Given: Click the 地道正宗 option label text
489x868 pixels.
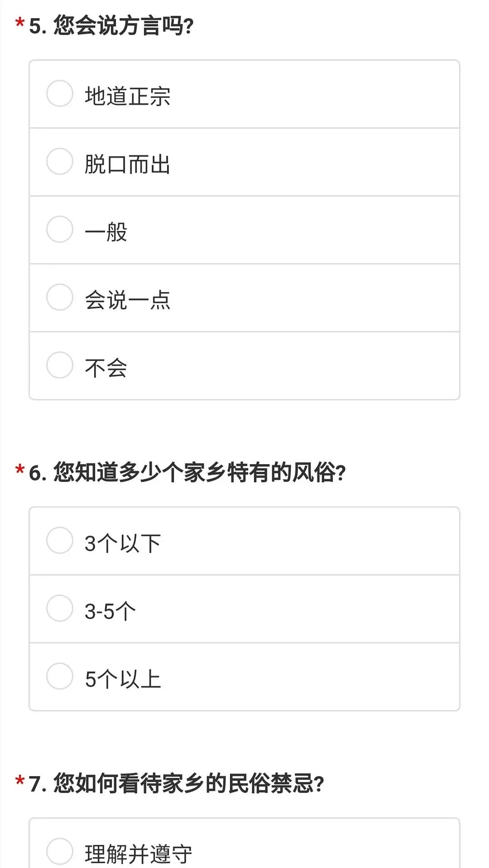Looking at the screenshot, I should 128,96.
